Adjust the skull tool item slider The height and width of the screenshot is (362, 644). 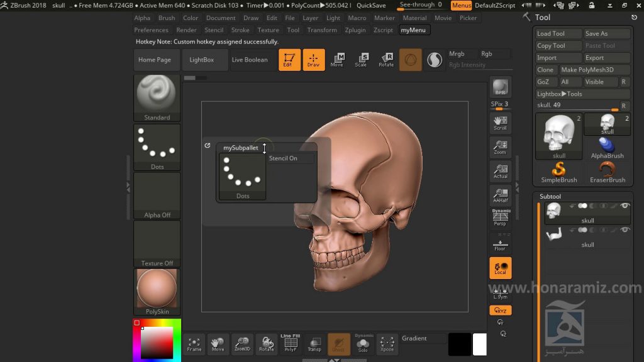(577, 106)
